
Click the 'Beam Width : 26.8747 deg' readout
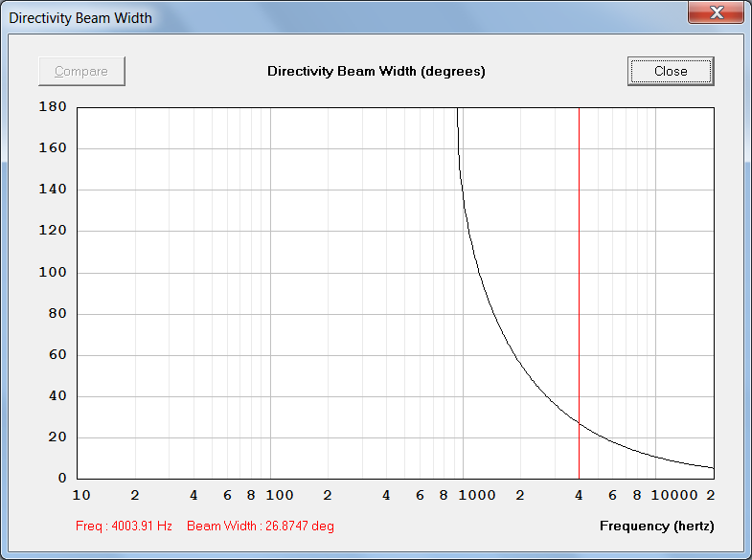(x=261, y=526)
